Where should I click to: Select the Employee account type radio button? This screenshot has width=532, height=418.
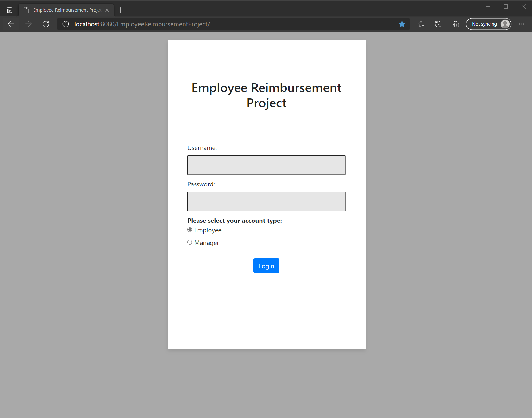[190, 230]
